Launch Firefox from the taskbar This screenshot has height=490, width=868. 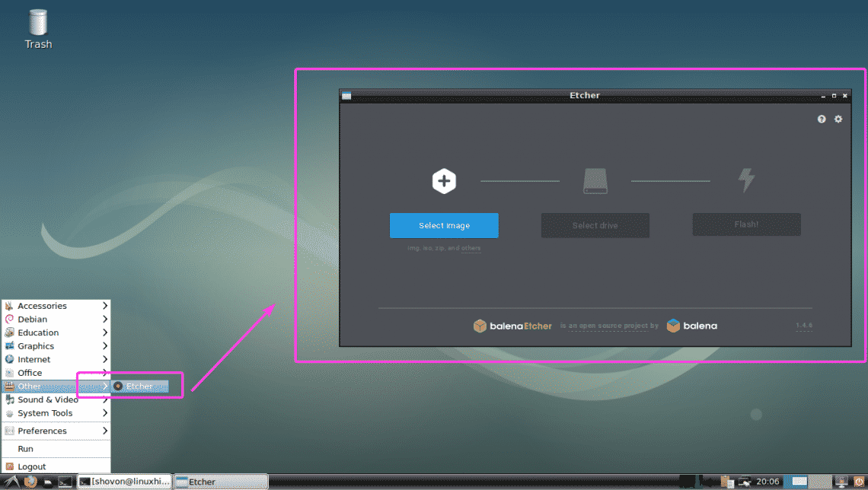[x=30, y=482]
